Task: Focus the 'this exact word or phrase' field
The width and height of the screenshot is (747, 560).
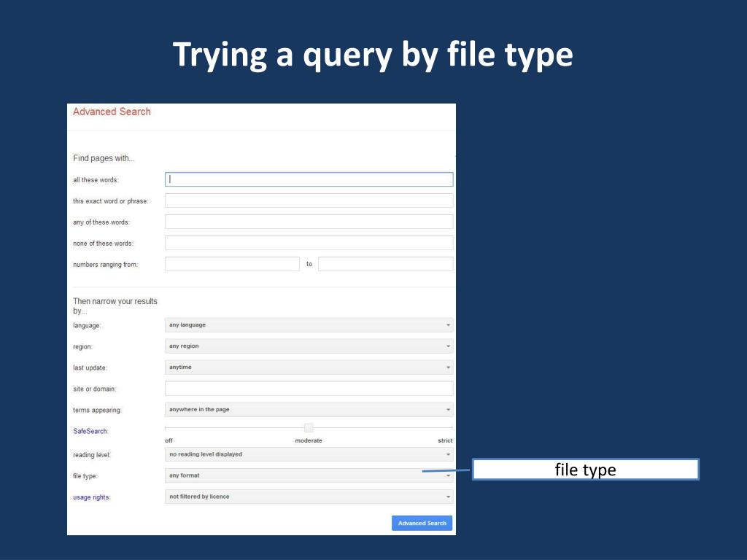Action: [309, 201]
